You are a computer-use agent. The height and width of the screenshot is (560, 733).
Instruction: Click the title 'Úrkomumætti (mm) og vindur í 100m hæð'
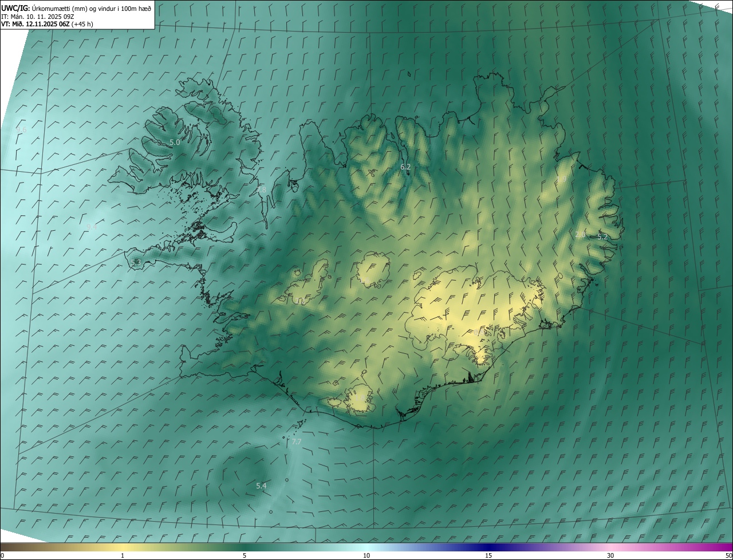pyautogui.click(x=92, y=8)
